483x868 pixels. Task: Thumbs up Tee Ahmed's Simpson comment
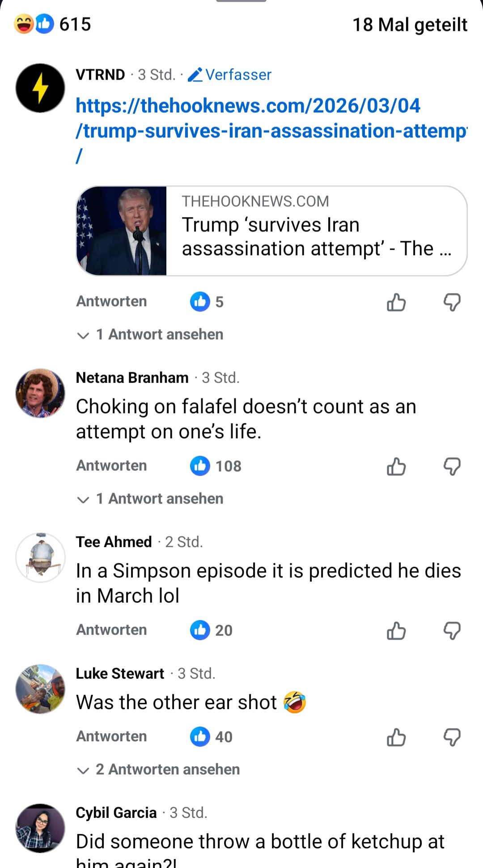pos(396,631)
